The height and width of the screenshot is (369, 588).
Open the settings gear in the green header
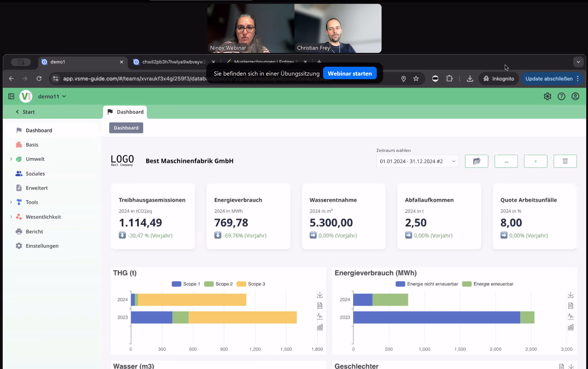[x=548, y=96]
